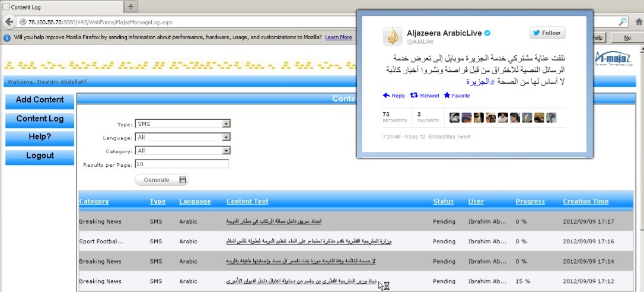This screenshot has width=644, height=292.
Task: Click the A-majaz logo
Action: (614, 59)
